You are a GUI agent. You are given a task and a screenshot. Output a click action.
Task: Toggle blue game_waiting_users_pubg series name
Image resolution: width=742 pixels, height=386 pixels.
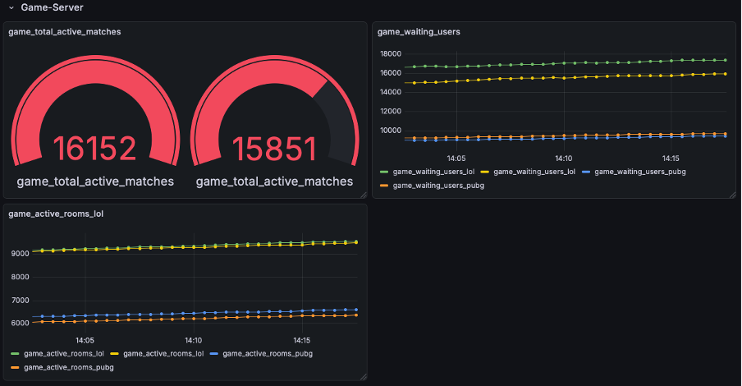click(x=640, y=172)
